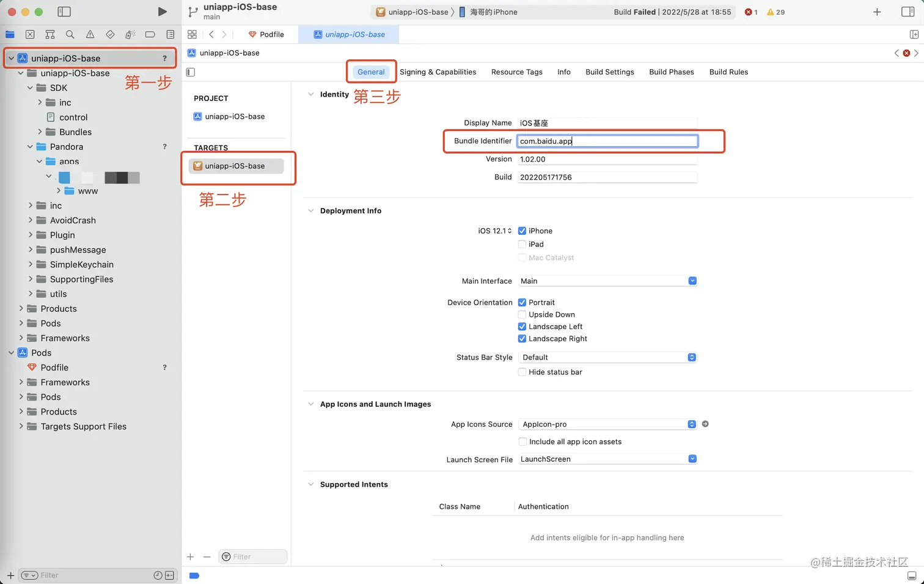Enable the iPad checkbox
924x584 pixels.
coord(522,244)
